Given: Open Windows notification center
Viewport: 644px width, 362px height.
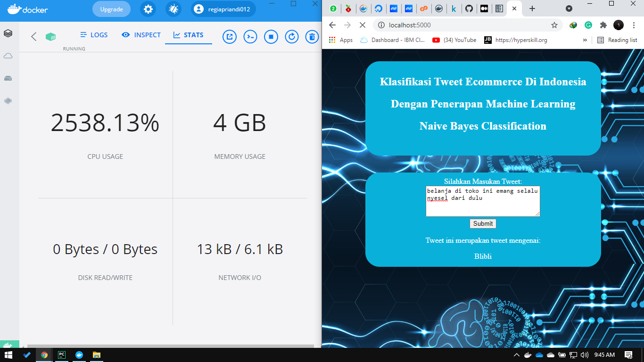Looking at the screenshot, I should [628, 355].
